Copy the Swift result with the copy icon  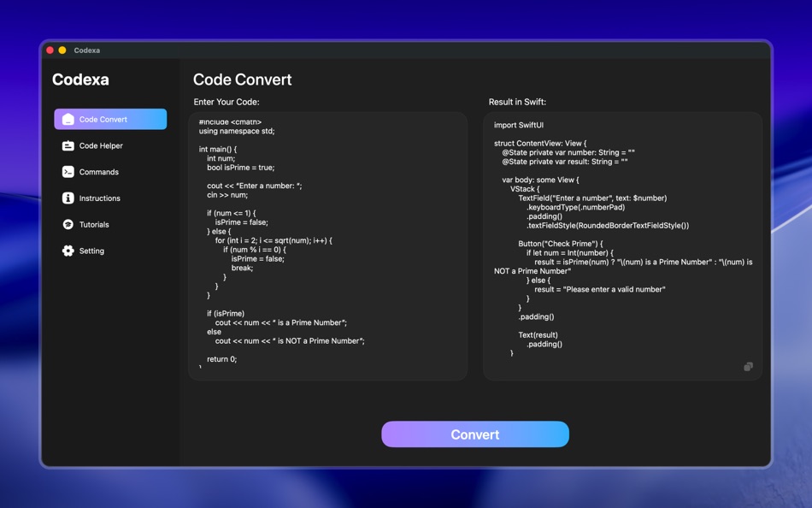pyautogui.click(x=748, y=367)
